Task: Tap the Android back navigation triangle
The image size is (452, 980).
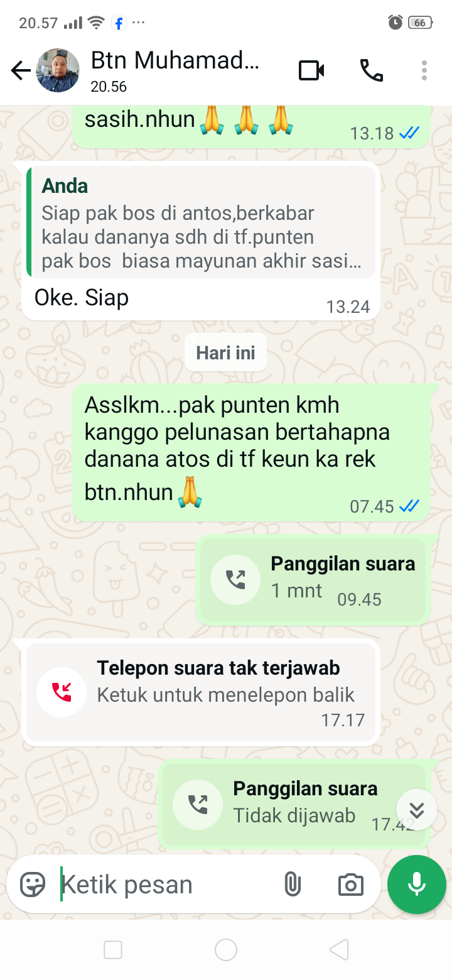Action: tap(339, 950)
